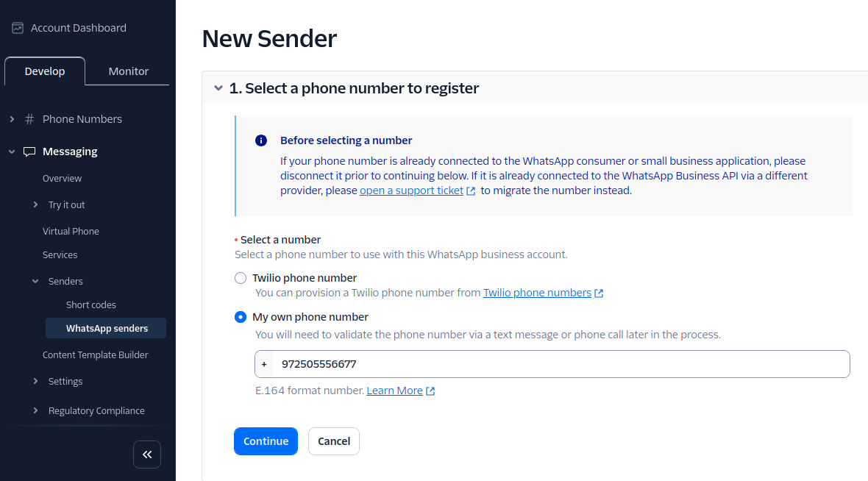The width and height of the screenshot is (868, 481).
Task: Collapse the 'Select a phone number to register' section
Action: click(x=218, y=88)
